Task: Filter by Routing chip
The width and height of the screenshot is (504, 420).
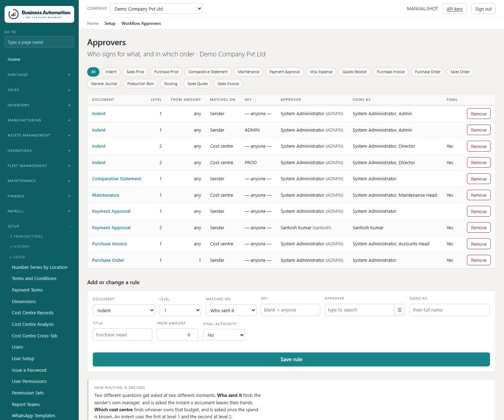Action: coord(171,84)
